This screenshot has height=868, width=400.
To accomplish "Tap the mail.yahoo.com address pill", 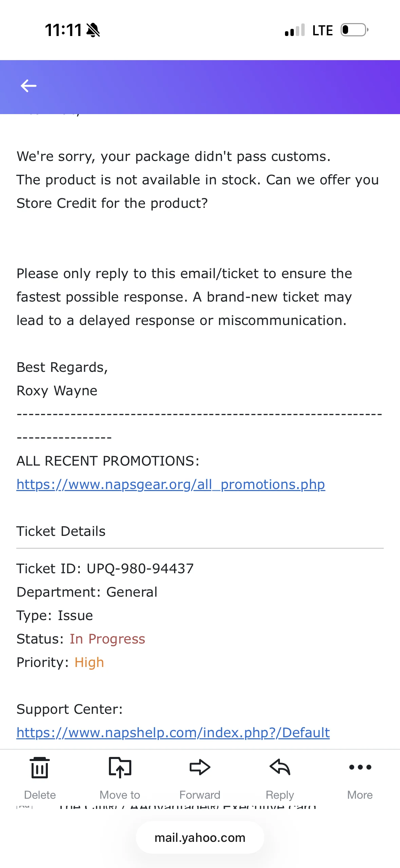I will coord(200,837).
